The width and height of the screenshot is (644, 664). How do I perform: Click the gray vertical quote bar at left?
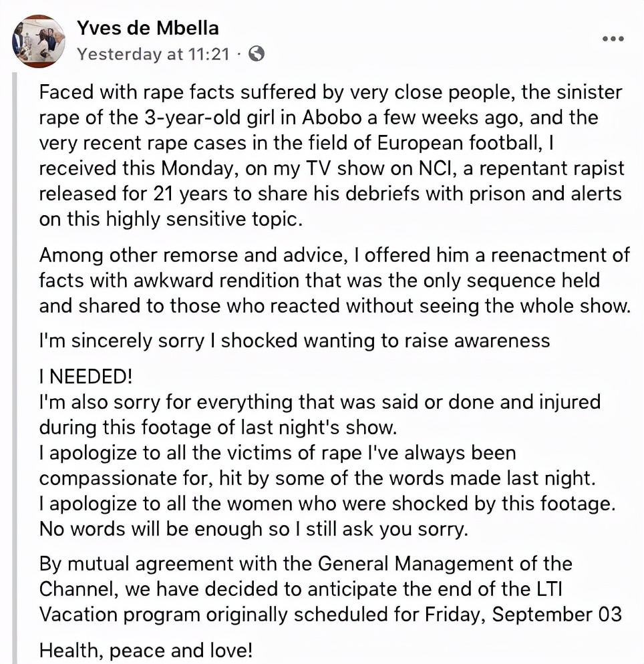point(16,367)
